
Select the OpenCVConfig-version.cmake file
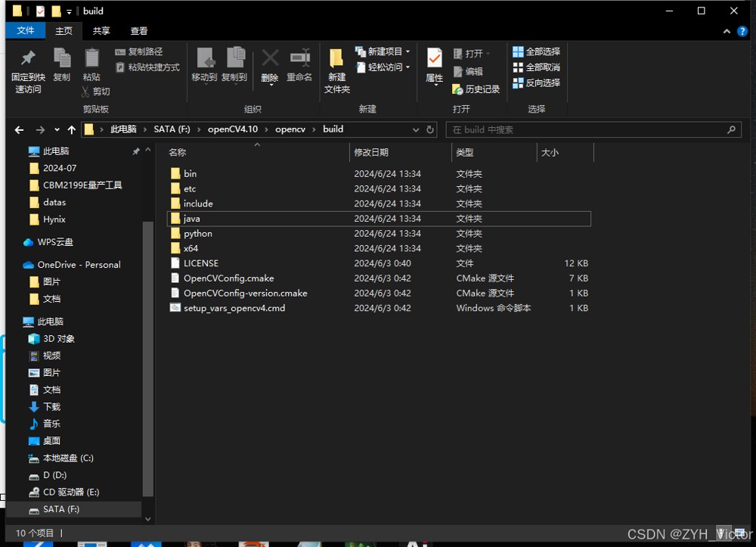coord(379,294)
